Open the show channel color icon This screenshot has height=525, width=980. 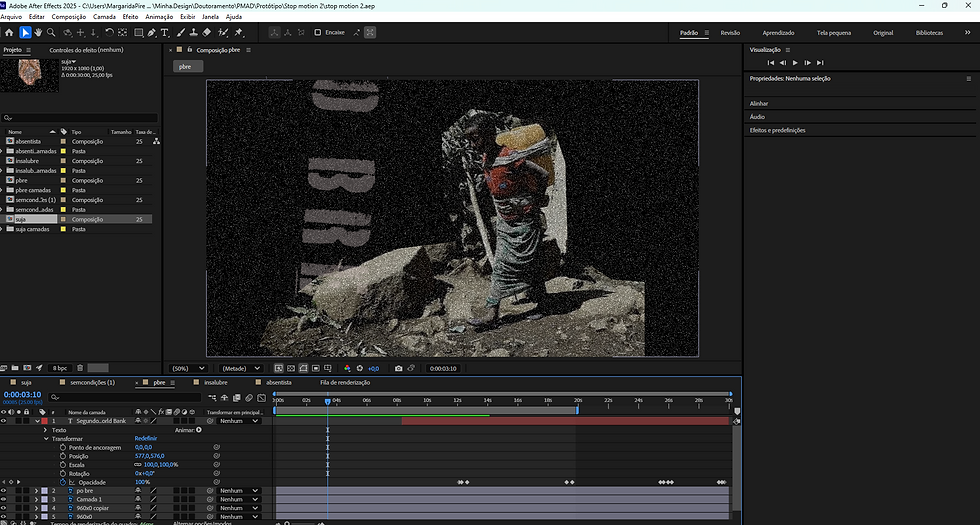(348, 369)
